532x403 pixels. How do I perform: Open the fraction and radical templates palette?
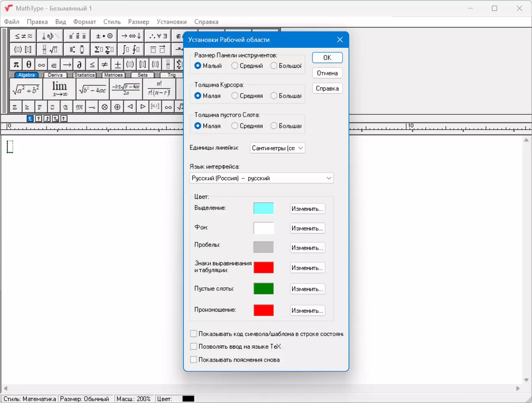click(x=50, y=50)
